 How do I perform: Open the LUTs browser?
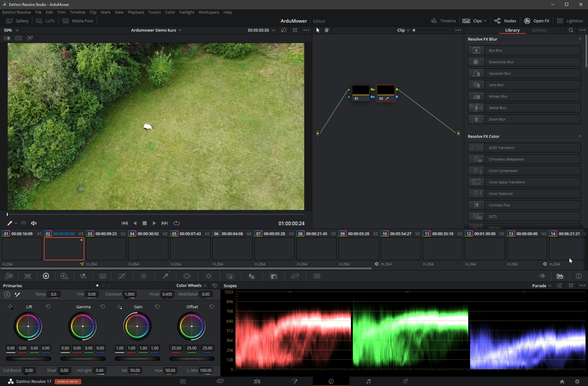coord(46,21)
